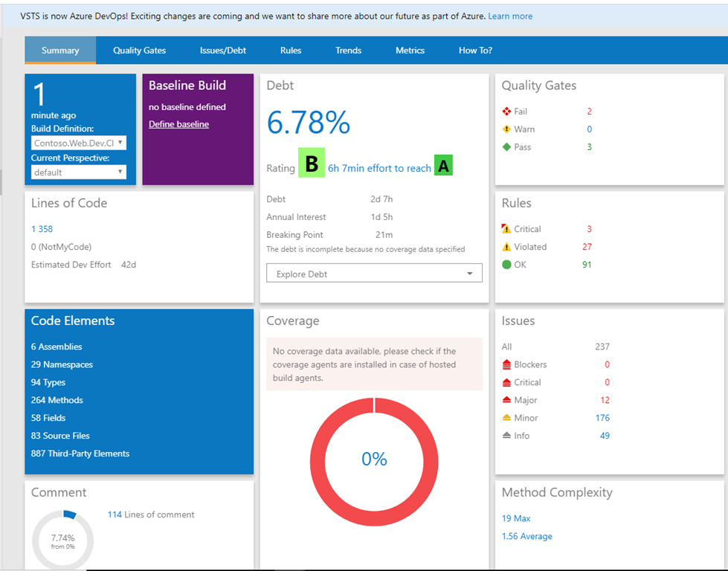
Task: Click the Quality Gates Warn icon
Action: 507,129
